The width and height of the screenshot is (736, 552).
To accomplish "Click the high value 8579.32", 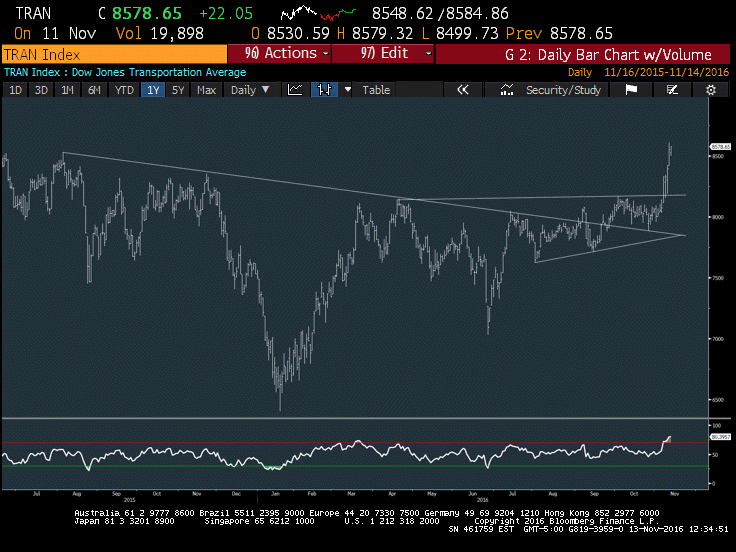I will (x=383, y=33).
